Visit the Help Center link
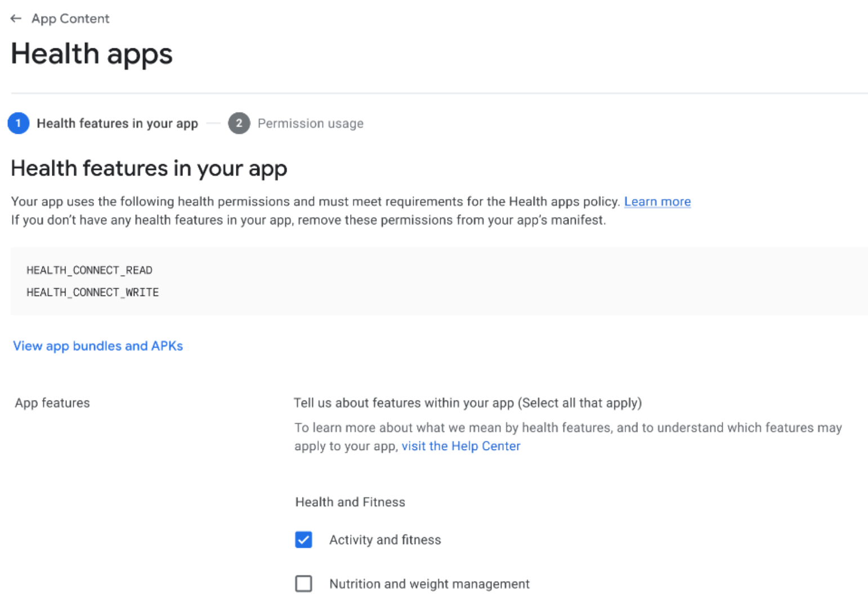 460,445
